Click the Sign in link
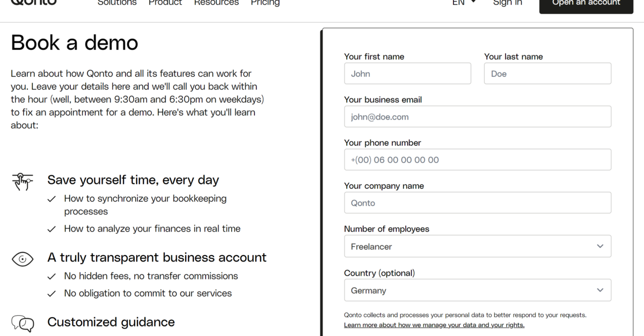 coord(507,3)
